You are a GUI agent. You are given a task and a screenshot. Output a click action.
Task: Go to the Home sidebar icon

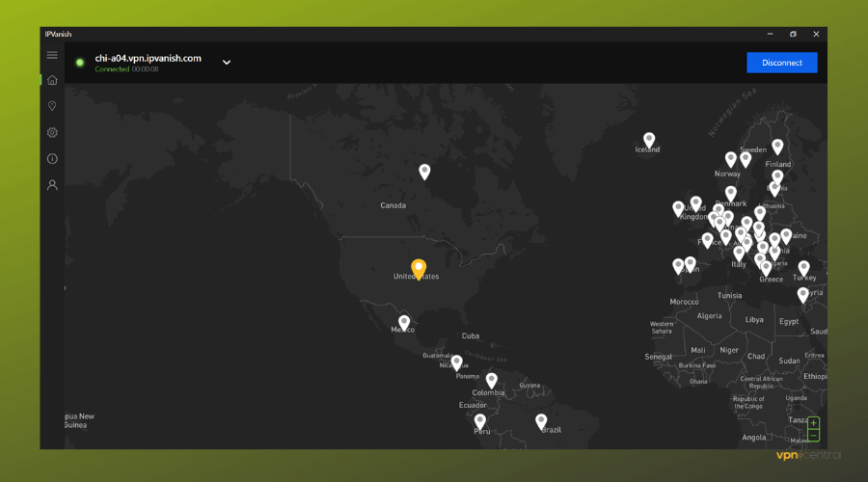(52, 80)
